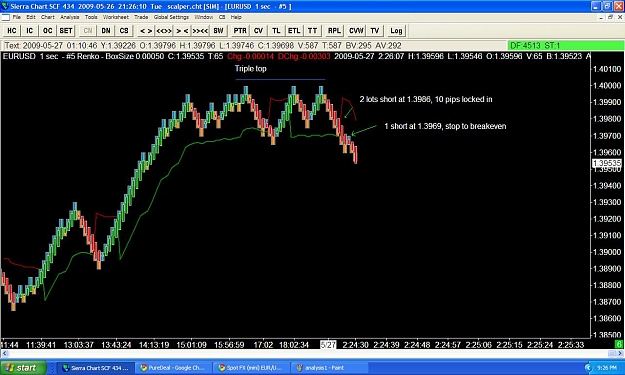
Task: Open the Global Settings menu
Action: coord(171,17)
